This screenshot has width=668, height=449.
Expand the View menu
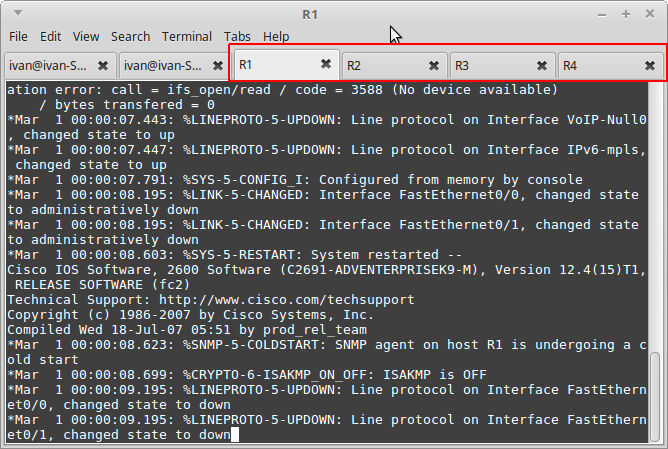pos(86,36)
